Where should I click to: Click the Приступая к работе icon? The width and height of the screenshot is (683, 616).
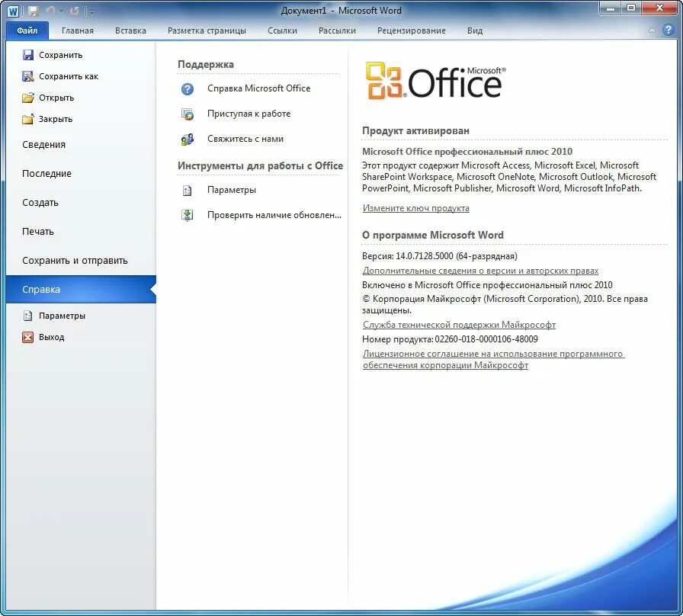(x=188, y=114)
